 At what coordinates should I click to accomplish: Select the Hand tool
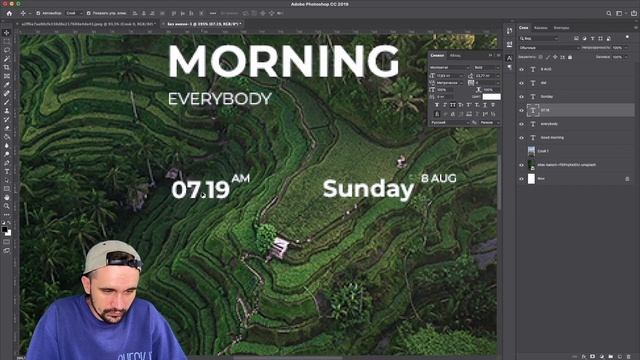point(7,198)
